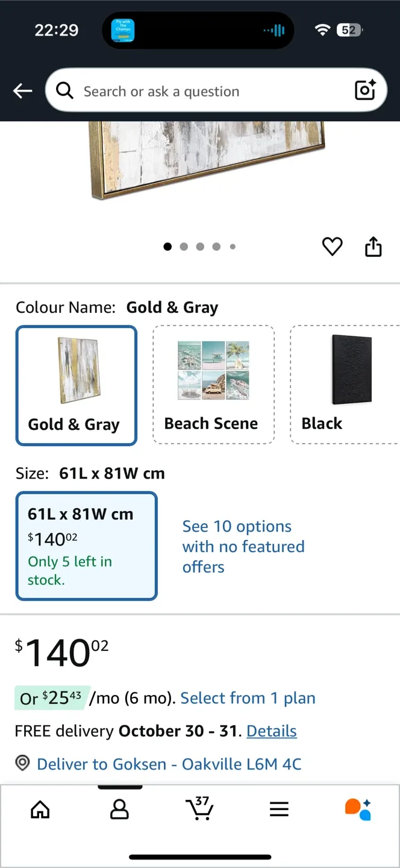Add item to wishlist with heart icon

tap(332, 247)
